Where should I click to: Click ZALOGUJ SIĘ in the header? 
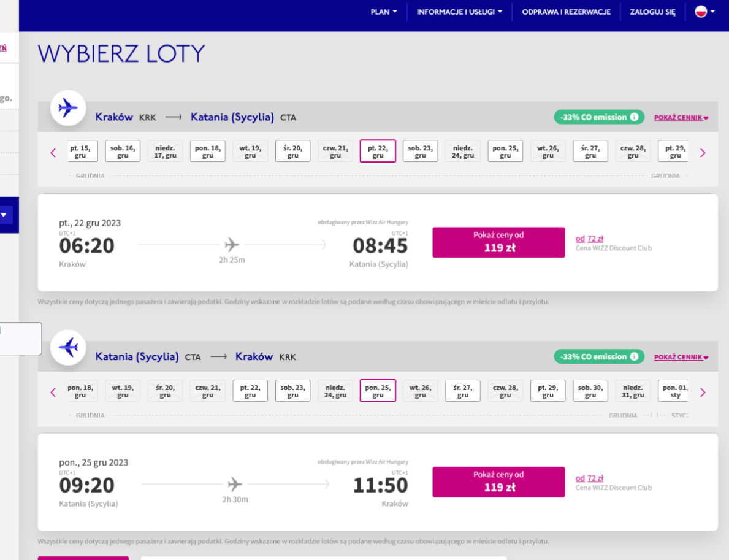point(652,12)
